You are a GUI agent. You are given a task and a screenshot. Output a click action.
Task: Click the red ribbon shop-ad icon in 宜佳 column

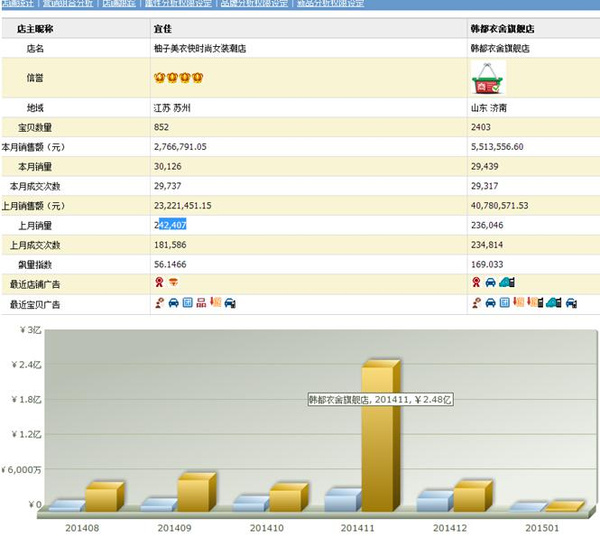click(x=159, y=282)
